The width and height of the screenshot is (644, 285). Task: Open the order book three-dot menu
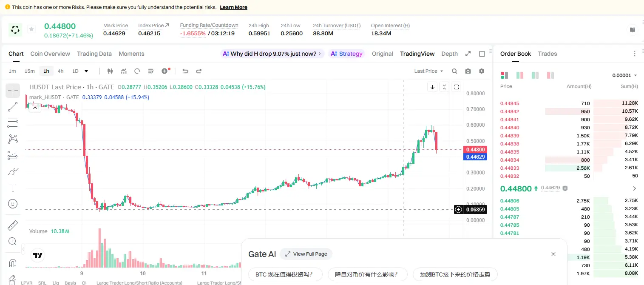[635, 54]
